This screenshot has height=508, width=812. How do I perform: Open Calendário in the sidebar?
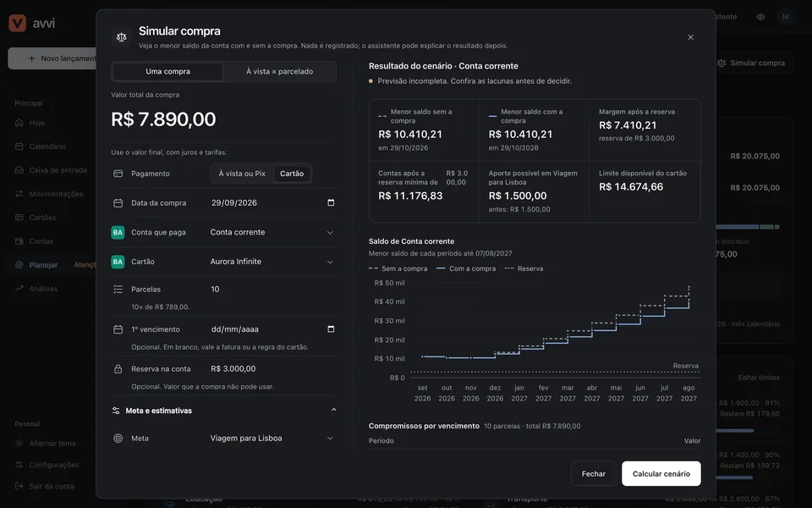tap(47, 146)
